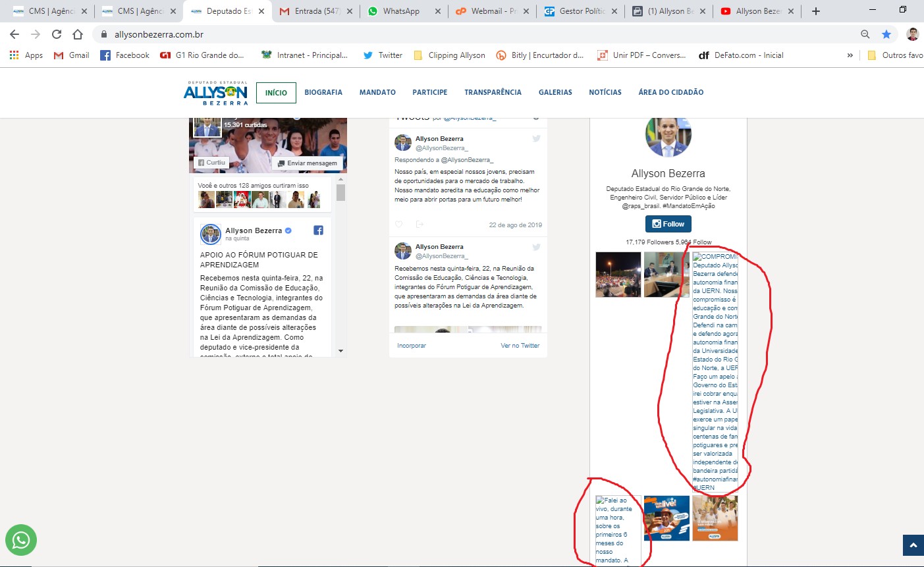This screenshot has width=924, height=567.
Task: Like the tweet with the heart icon
Action: click(398, 225)
